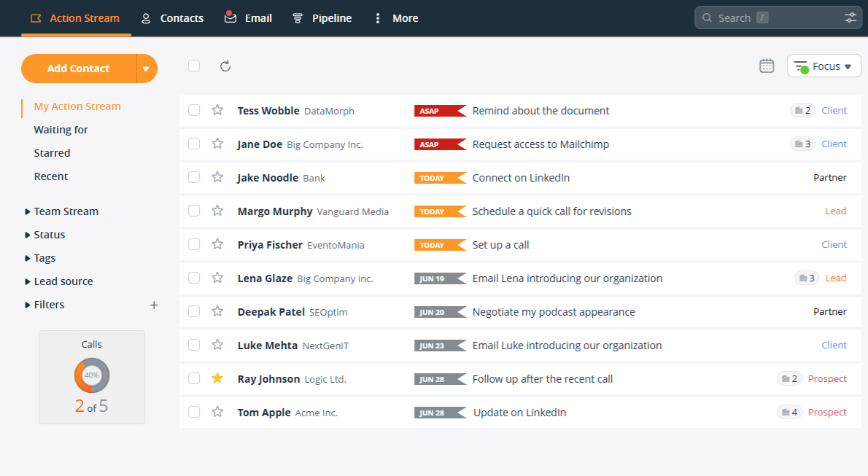
Task: Click the ASAP flag for Tess Wobble
Action: point(440,111)
